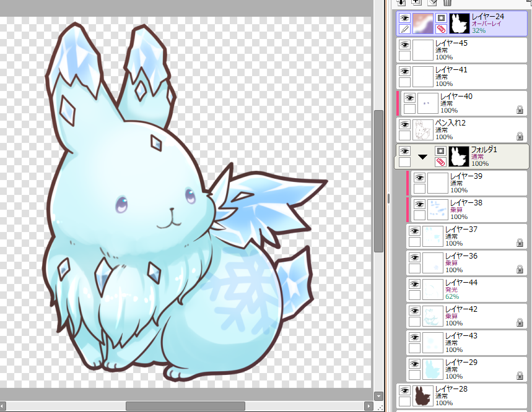Click the lock icon on レイヤー42
532x412 pixels.
pyautogui.click(x=520, y=322)
